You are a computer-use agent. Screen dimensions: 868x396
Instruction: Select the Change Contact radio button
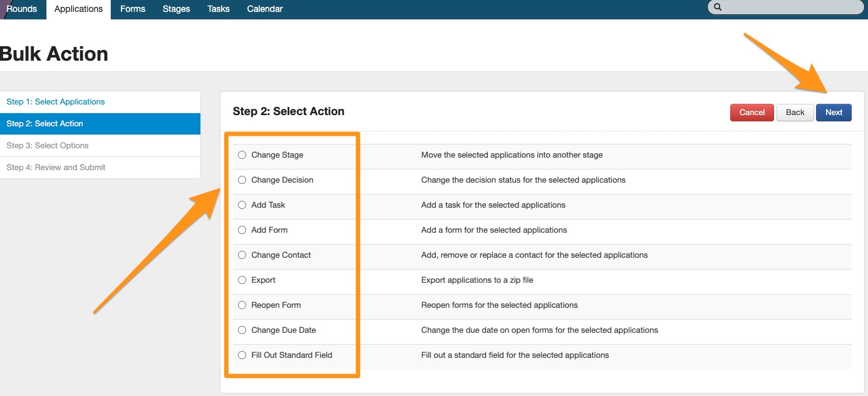click(242, 255)
